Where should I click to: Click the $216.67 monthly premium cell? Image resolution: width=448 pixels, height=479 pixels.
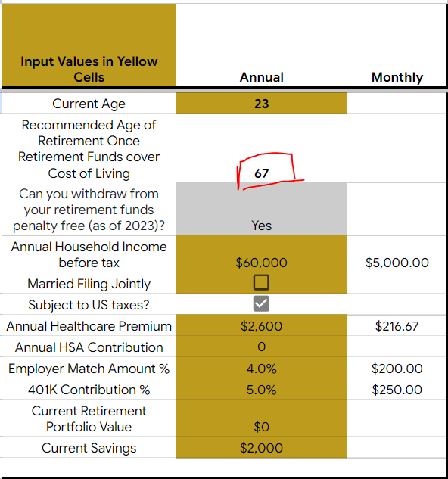(397, 325)
